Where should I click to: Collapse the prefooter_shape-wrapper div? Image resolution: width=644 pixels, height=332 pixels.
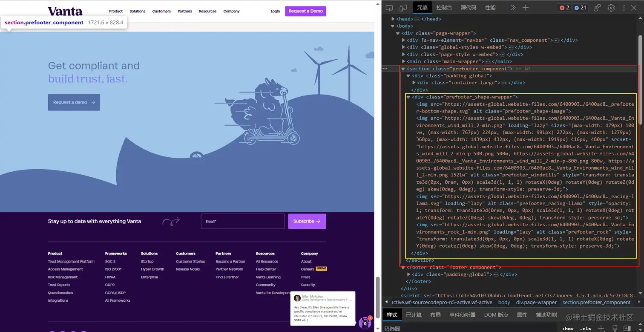(408, 97)
